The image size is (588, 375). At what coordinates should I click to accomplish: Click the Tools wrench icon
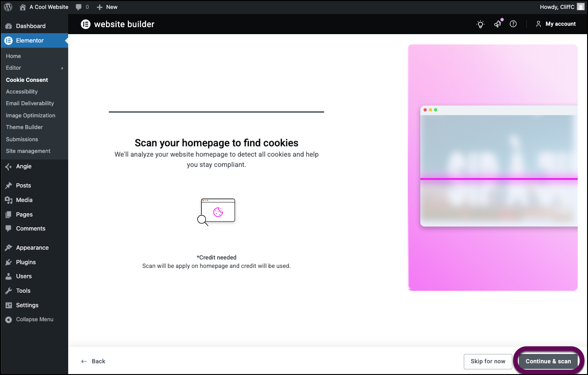[8, 291]
